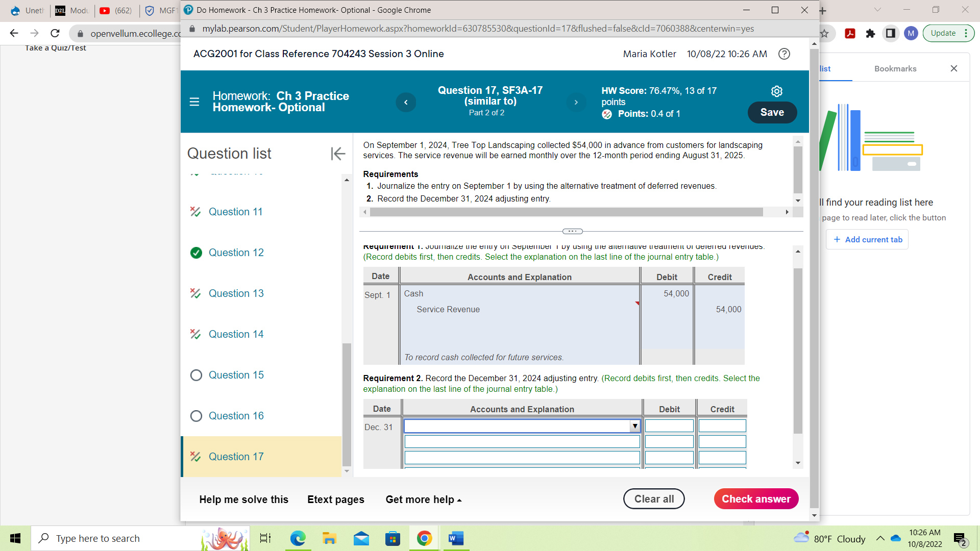This screenshot has height=551, width=980.
Task: Click the bookmark star in the address bar
Action: tap(825, 33)
